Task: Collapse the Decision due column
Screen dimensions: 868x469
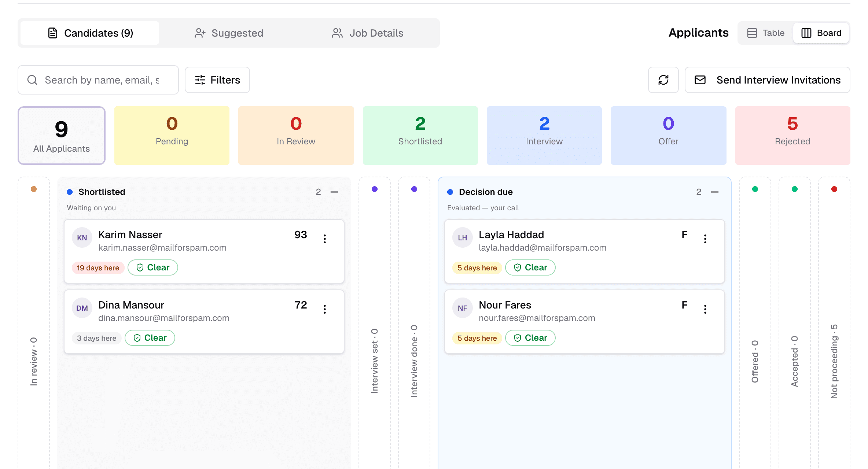Action: tap(715, 192)
